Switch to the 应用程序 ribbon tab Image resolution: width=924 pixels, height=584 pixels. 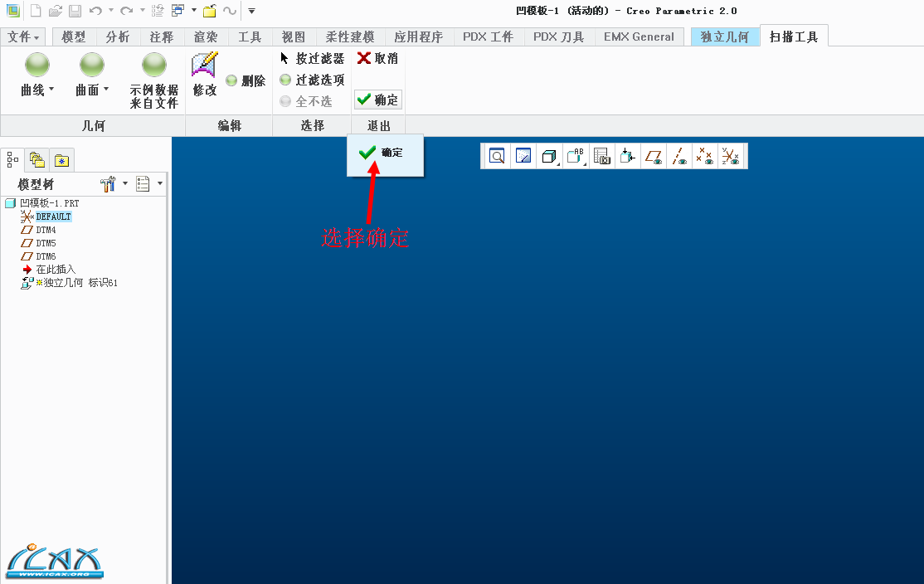tap(418, 37)
